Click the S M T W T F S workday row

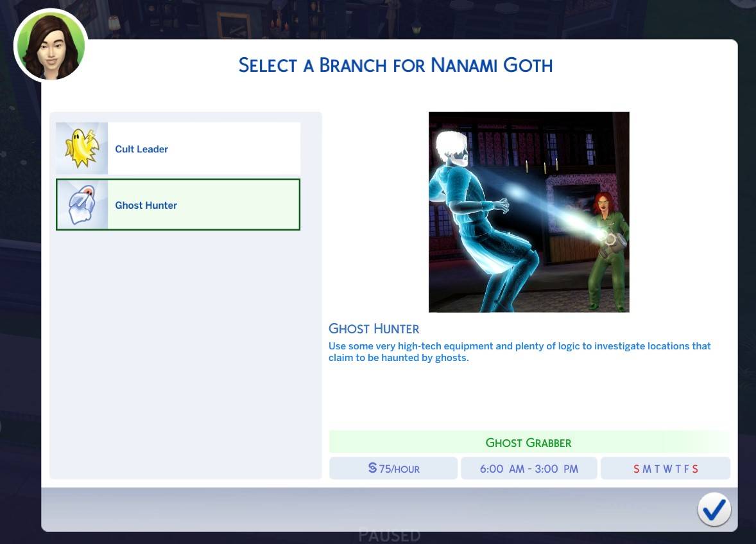click(x=665, y=468)
